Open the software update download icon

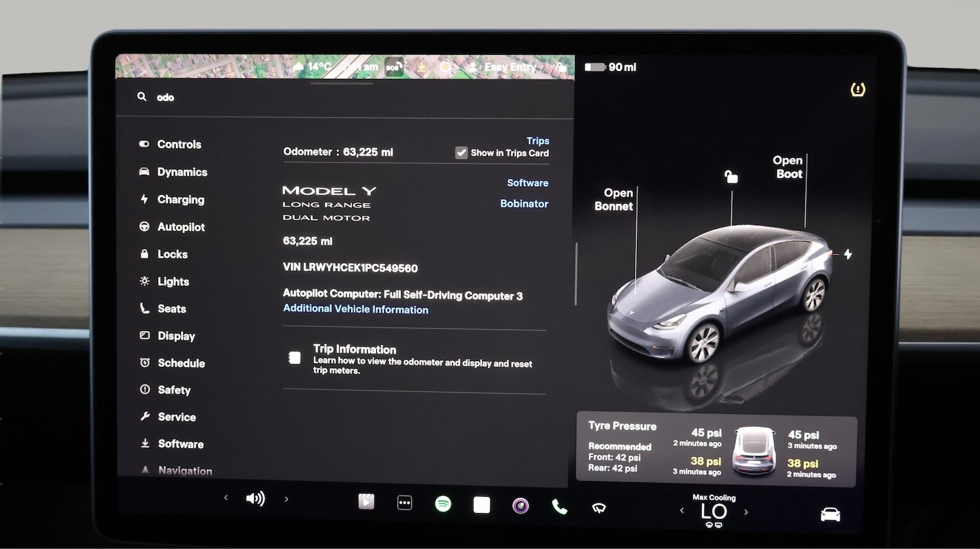point(422,67)
